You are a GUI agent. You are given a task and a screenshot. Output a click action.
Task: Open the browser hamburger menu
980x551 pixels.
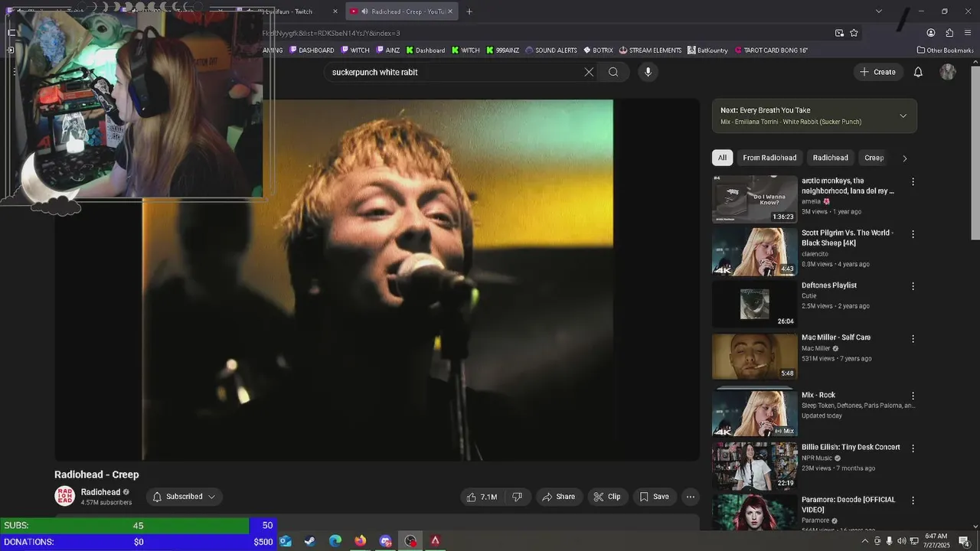(x=968, y=33)
